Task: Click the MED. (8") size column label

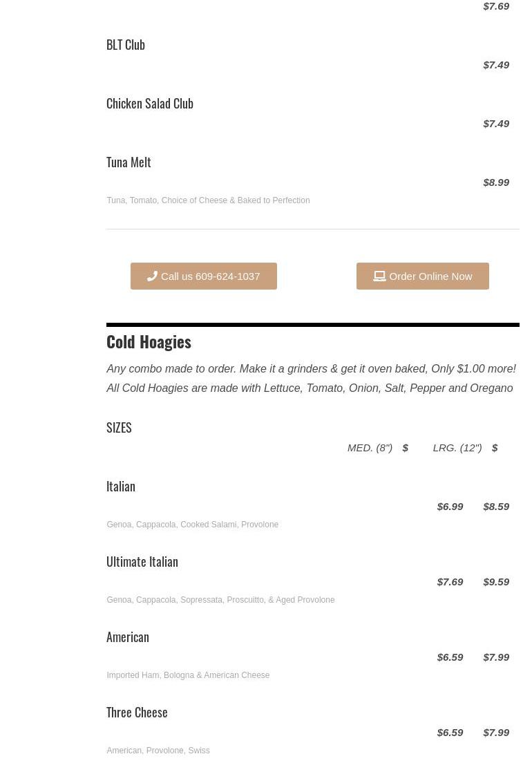Action: click(x=370, y=448)
